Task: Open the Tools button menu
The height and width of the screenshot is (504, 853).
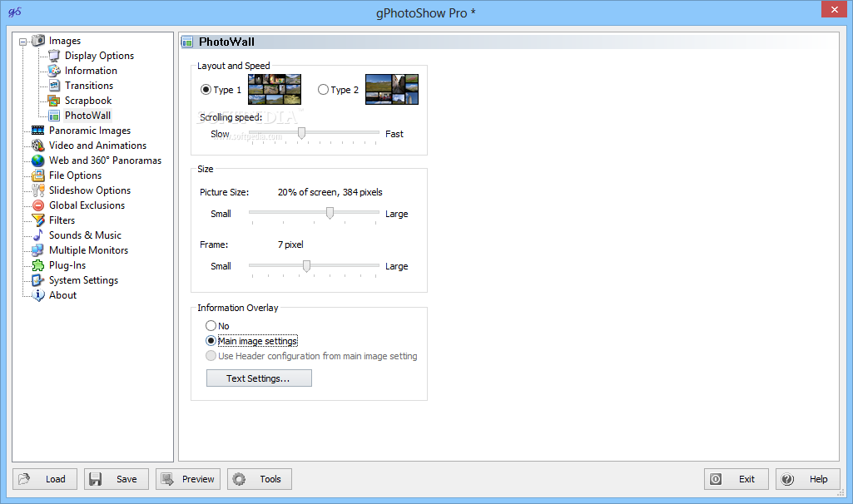Action: point(260,479)
